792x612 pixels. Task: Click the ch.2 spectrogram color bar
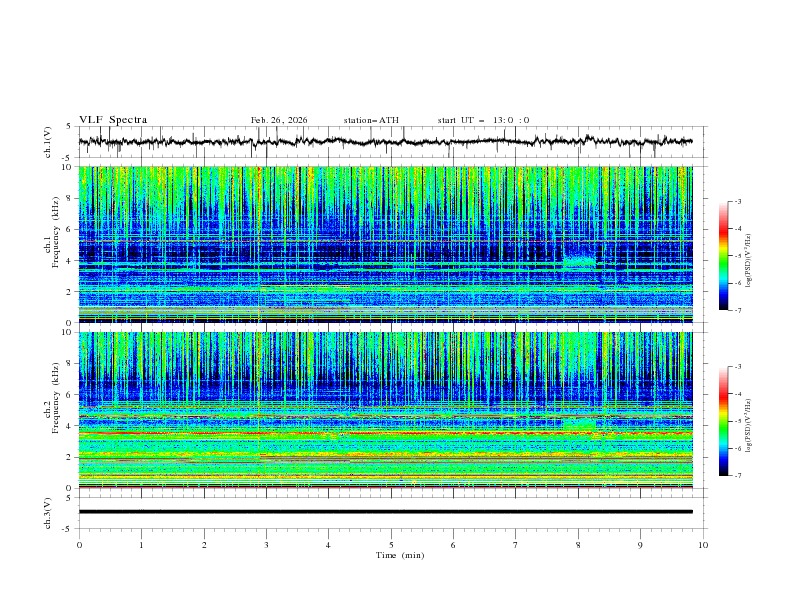click(723, 421)
